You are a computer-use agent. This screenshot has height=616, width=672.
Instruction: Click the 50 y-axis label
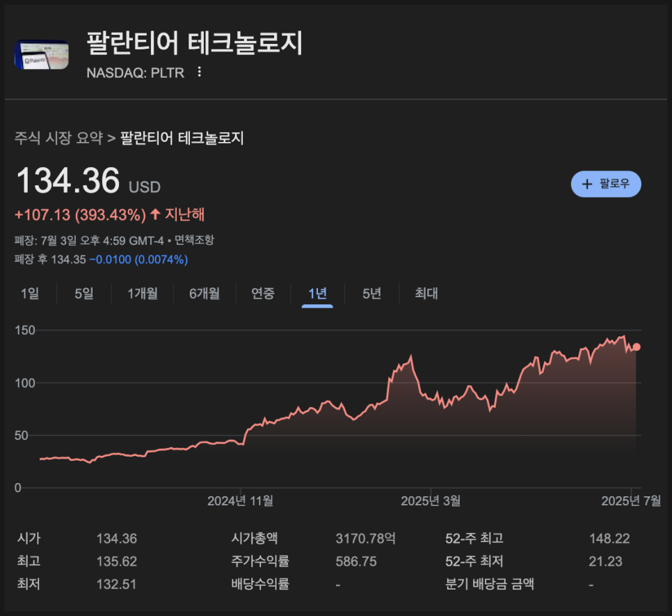[x=22, y=436]
